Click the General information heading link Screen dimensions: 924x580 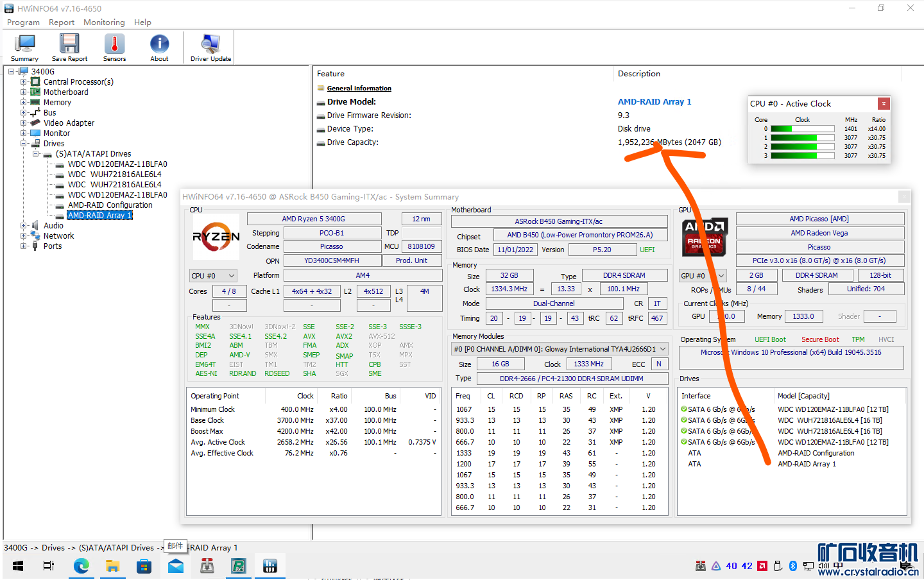tap(359, 89)
